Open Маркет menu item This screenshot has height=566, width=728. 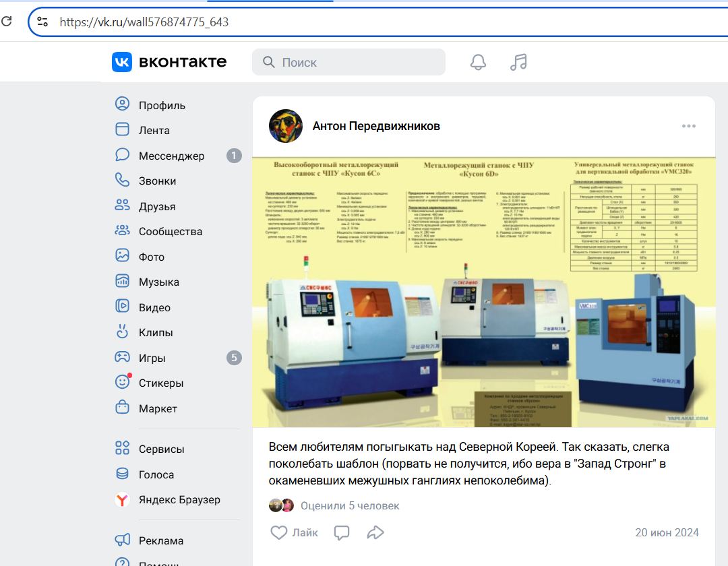click(x=158, y=409)
